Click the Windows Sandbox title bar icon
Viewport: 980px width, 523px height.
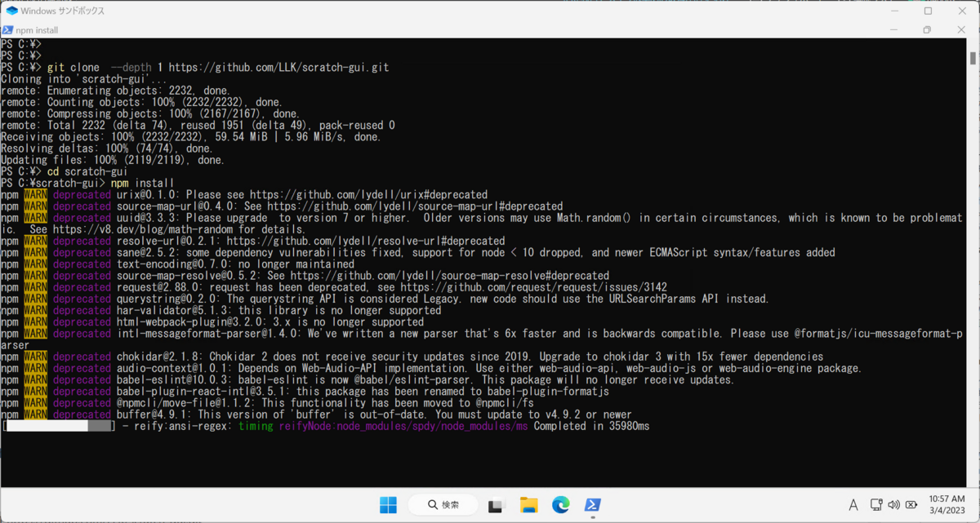point(12,11)
